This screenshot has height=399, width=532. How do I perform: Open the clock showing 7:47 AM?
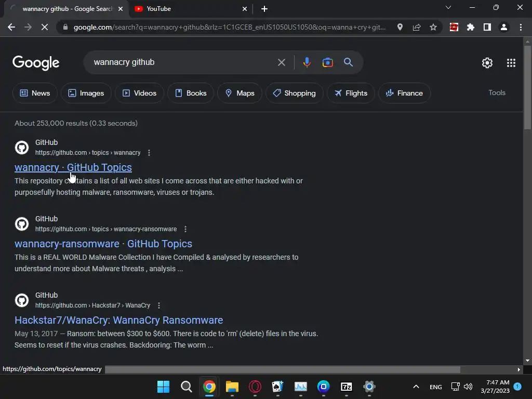tap(495, 387)
